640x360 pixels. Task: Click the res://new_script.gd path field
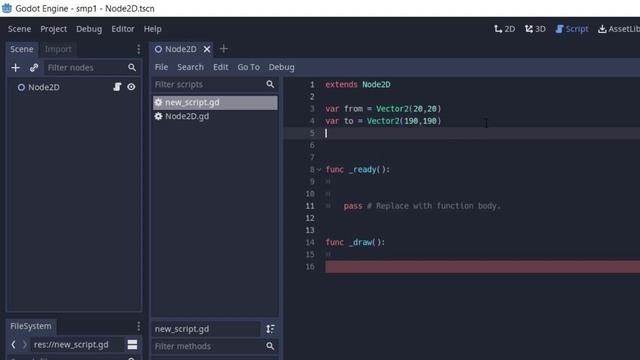(x=77, y=344)
